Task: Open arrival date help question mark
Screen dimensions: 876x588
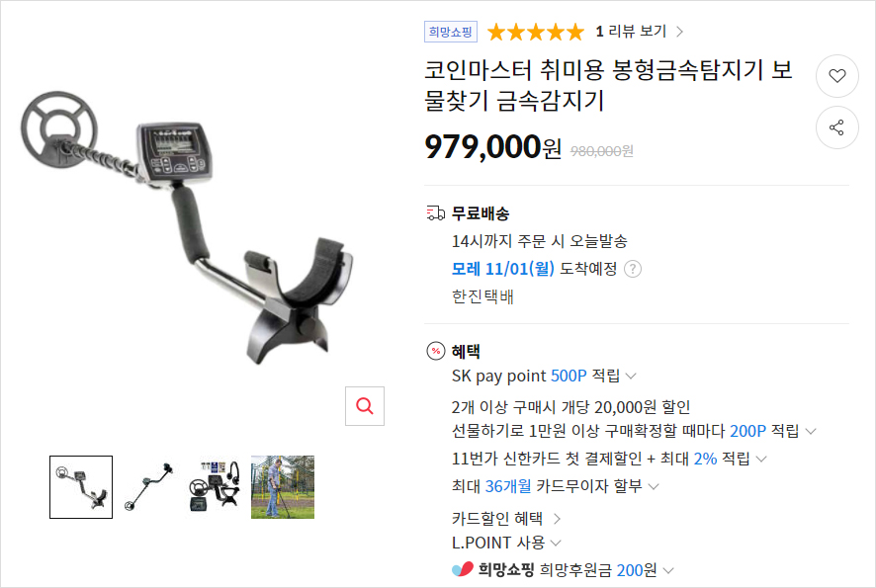Action: [633, 269]
